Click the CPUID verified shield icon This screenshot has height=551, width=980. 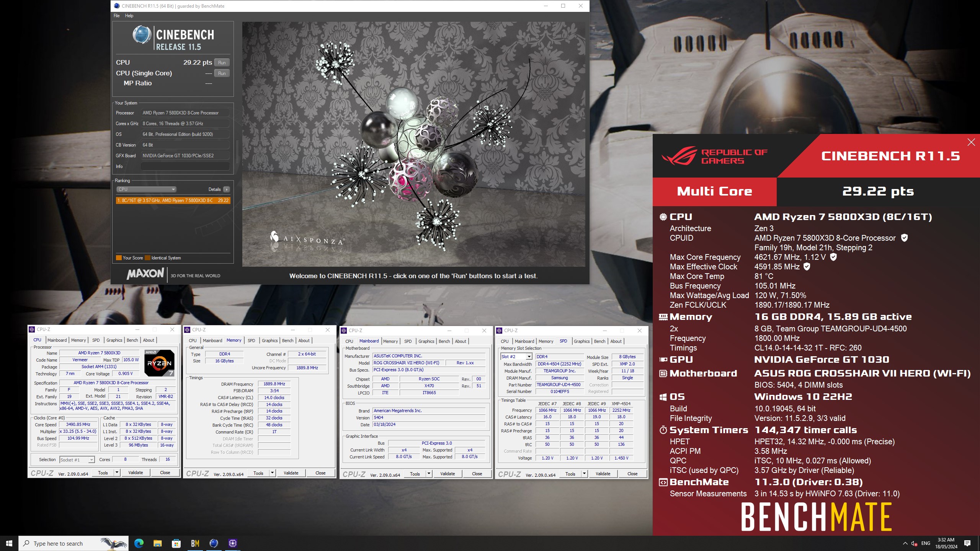pyautogui.click(x=904, y=238)
